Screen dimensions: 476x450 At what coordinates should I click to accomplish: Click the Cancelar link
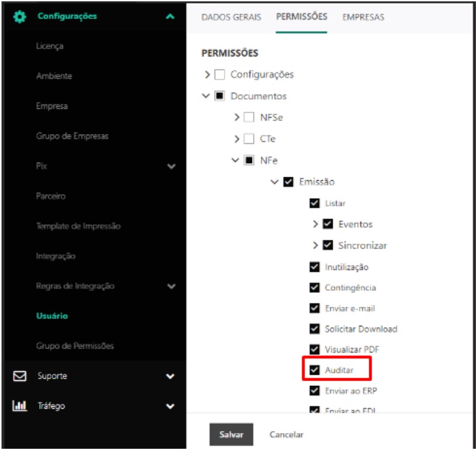pos(286,434)
